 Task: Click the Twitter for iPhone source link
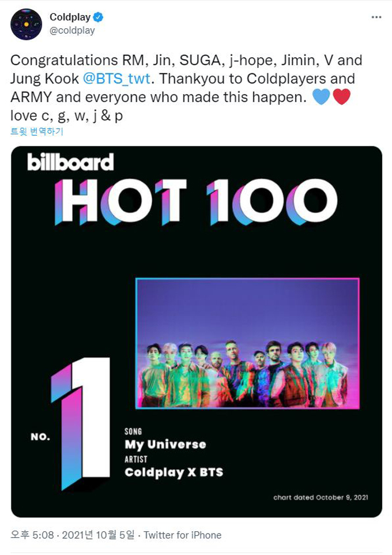click(182, 535)
